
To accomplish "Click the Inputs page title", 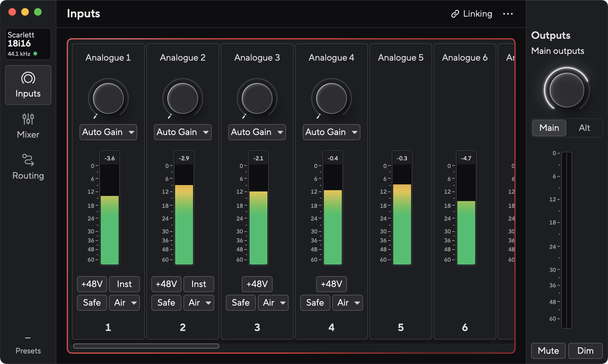I will (x=83, y=13).
